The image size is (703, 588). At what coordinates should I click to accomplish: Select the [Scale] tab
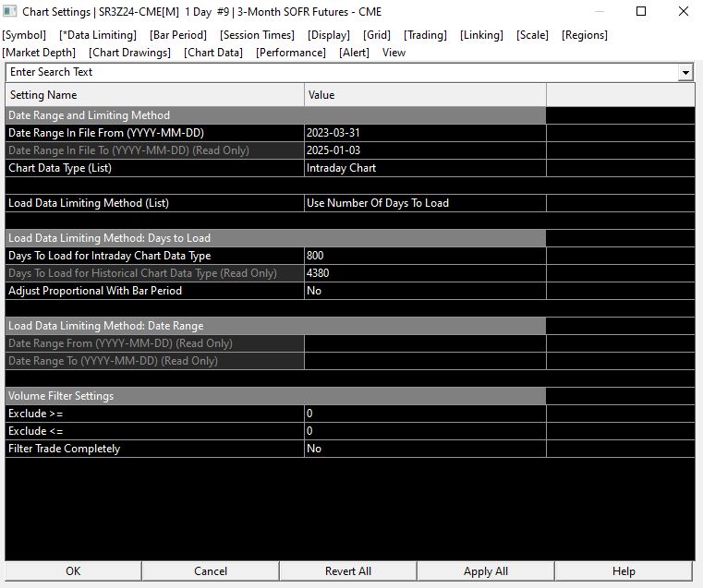(532, 35)
